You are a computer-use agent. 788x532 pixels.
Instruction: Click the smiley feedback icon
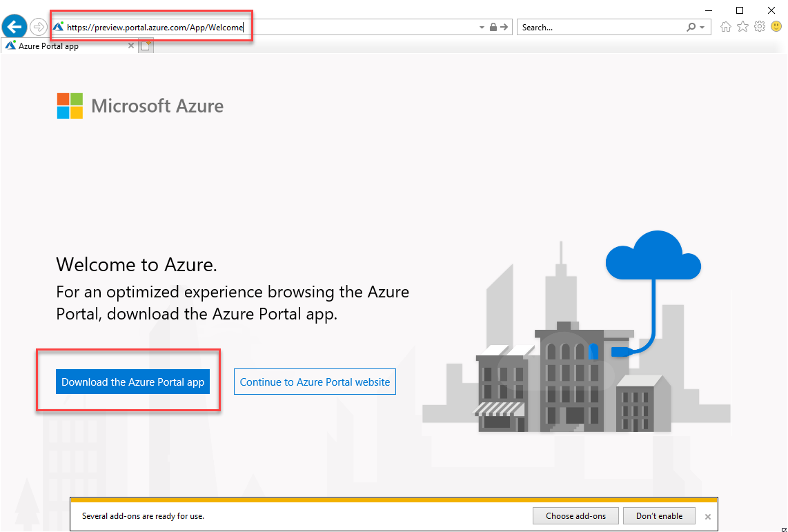coord(776,27)
